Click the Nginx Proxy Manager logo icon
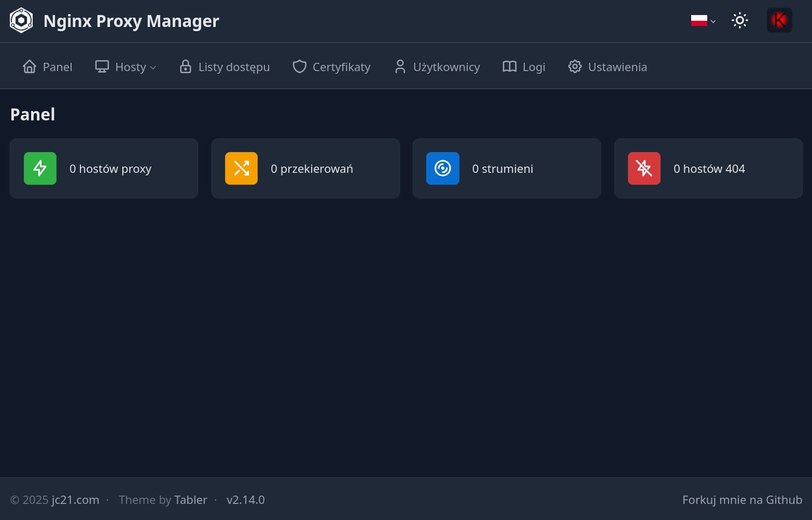This screenshot has width=812, height=520. (21, 21)
